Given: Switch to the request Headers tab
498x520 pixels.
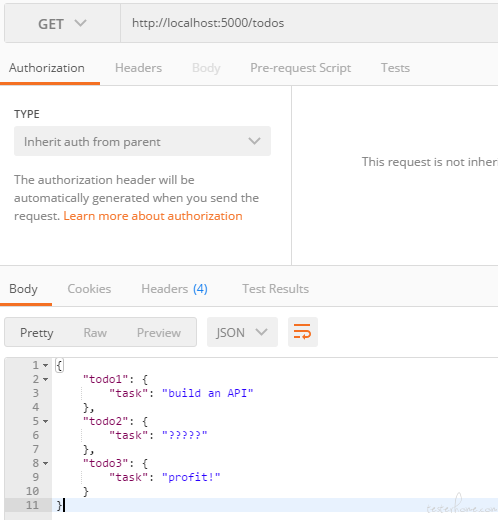Looking at the screenshot, I should pos(138,68).
